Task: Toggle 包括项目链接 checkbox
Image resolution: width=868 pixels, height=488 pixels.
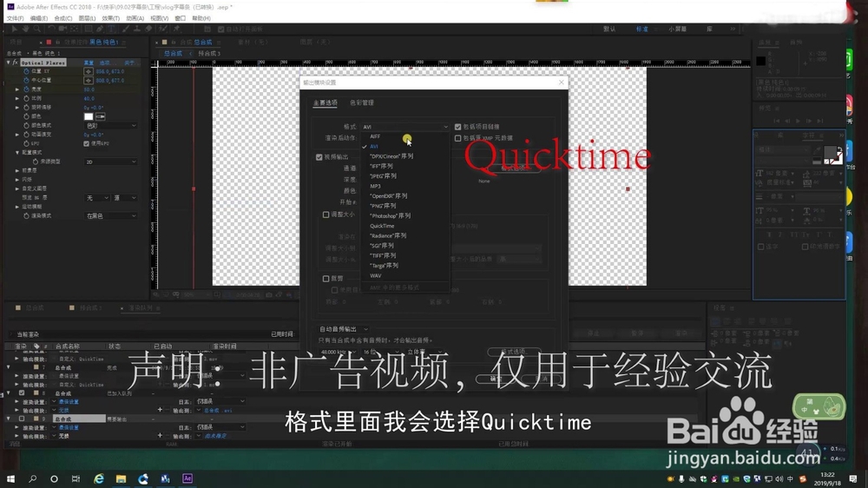Action: pyautogui.click(x=457, y=127)
